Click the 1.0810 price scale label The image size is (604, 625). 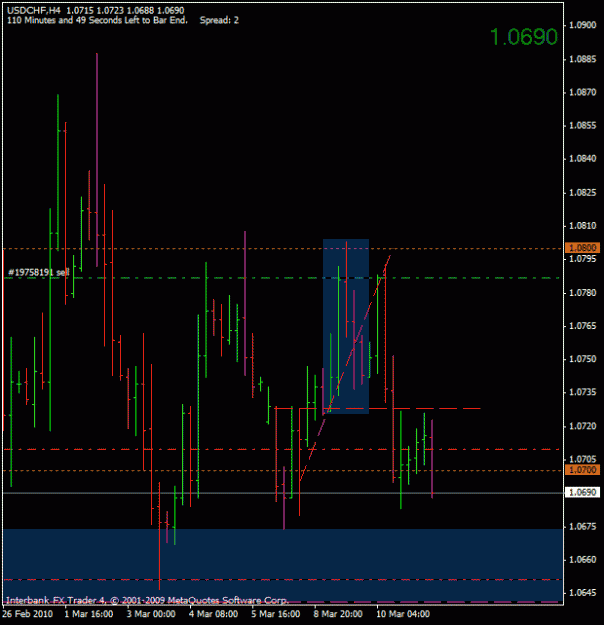point(582,226)
